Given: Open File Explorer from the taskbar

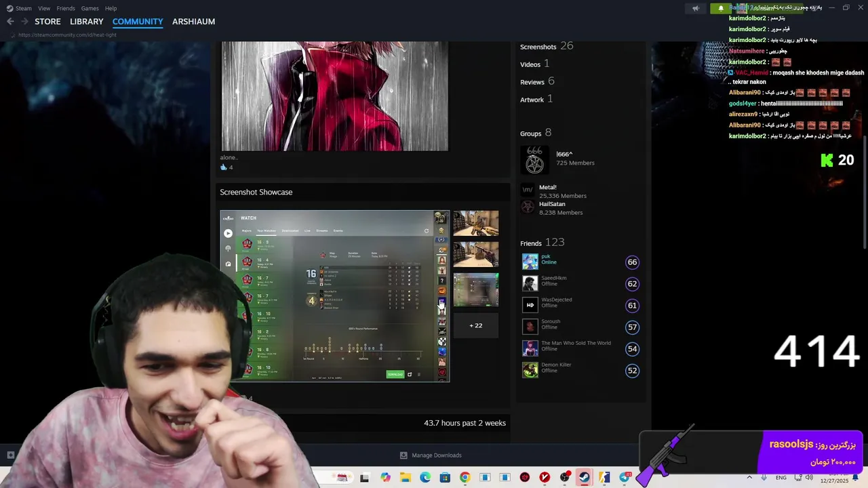Looking at the screenshot, I should 406,478.
